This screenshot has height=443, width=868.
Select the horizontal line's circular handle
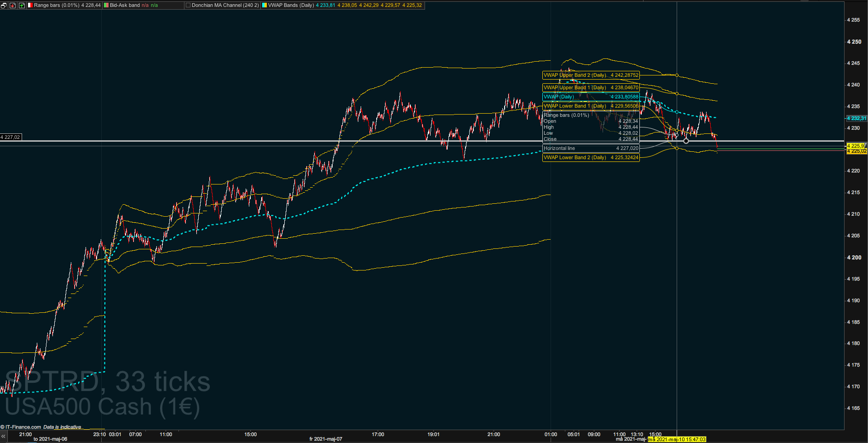[686, 141]
